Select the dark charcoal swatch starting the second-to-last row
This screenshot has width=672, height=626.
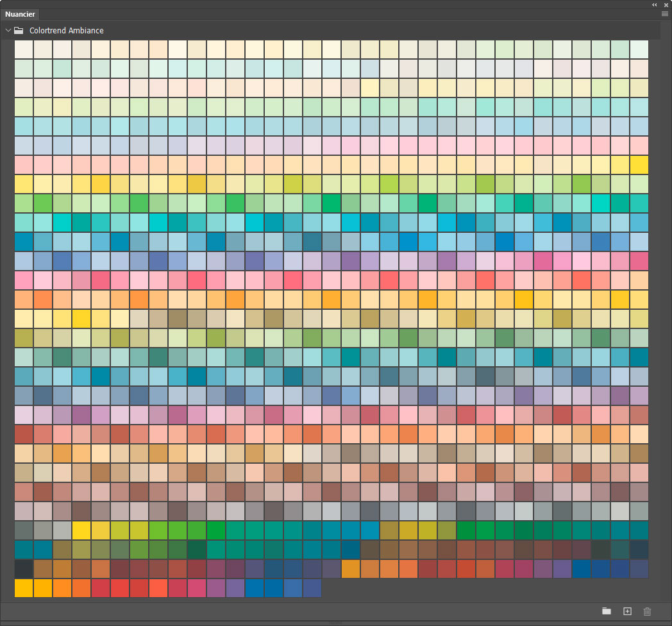24,569
